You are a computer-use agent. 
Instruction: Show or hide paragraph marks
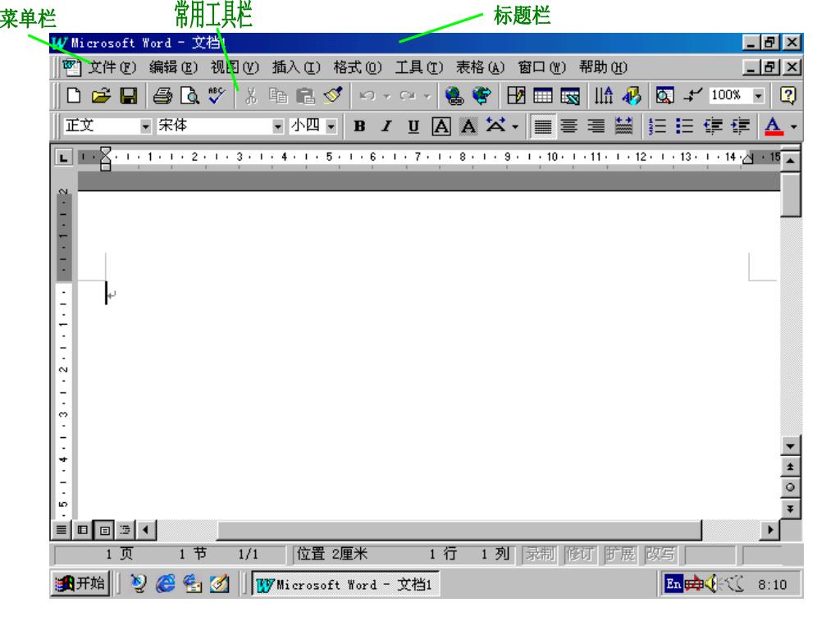(x=692, y=96)
